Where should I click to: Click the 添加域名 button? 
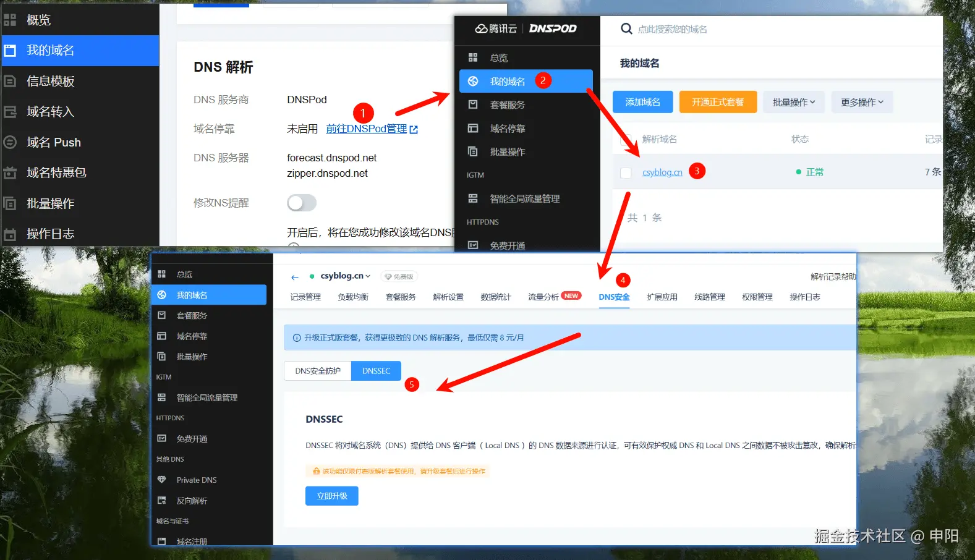pyautogui.click(x=642, y=102)
